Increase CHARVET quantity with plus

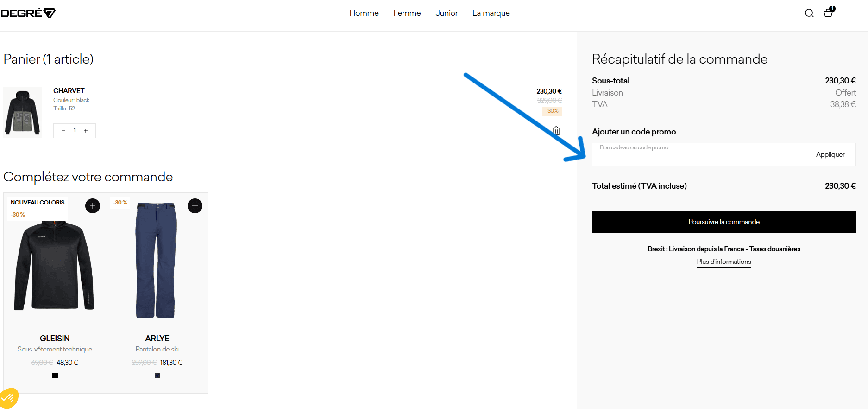click(x=86, y=131)
